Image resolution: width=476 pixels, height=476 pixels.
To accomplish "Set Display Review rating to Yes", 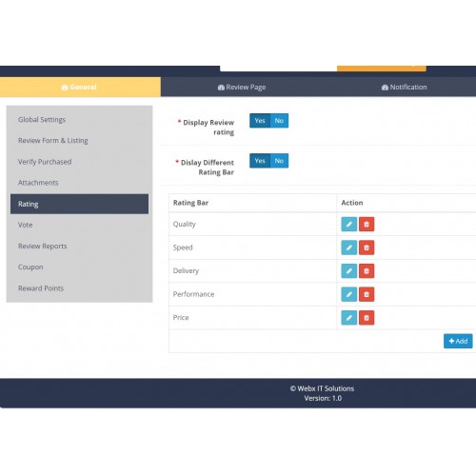I will (260, 121).
